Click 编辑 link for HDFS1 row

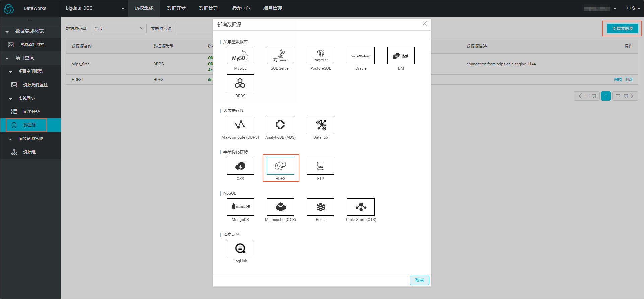pos(618,80)
